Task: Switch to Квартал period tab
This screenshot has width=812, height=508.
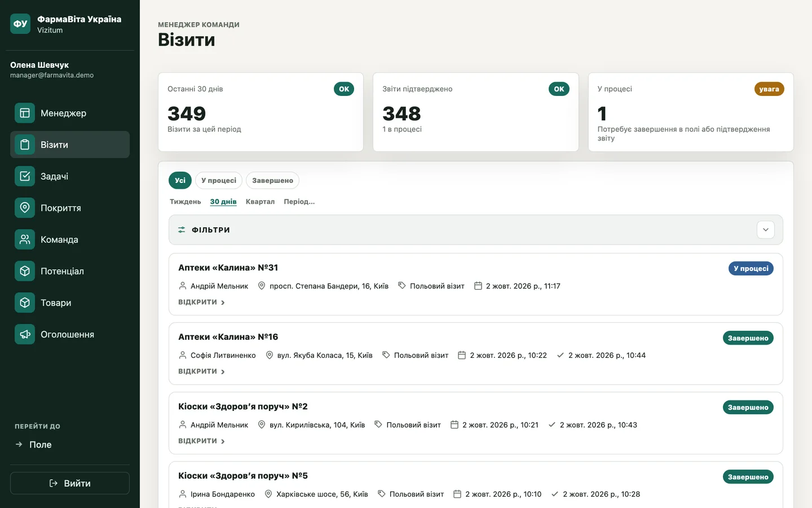Action: [x=260, y=202]
